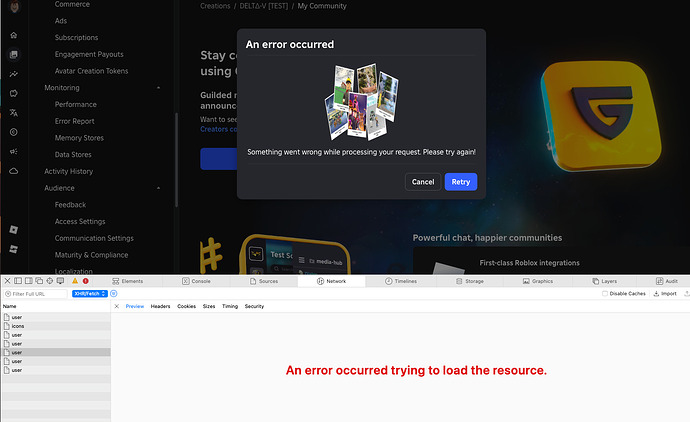Click the Name column header

(x=10, y=306)
